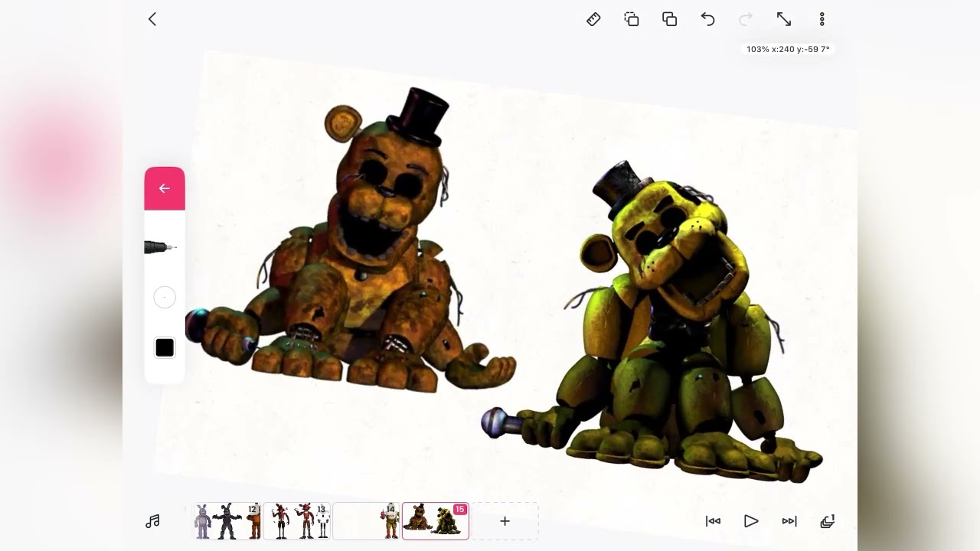Go back with the top-left arrow
The height and width of the screenshot is (551, 980).
click(152, 19)
